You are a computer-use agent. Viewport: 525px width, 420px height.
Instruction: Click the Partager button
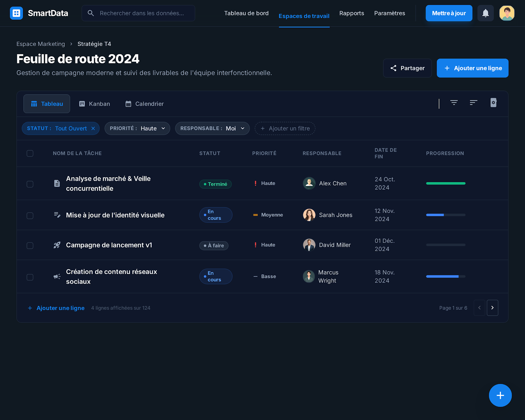tap(407, 68)
